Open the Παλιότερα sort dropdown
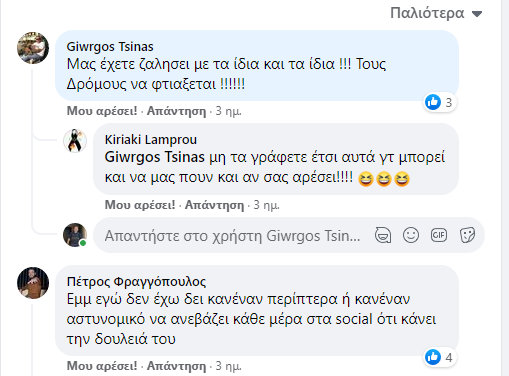The image size is (509, 376). [x=436, y=13]
